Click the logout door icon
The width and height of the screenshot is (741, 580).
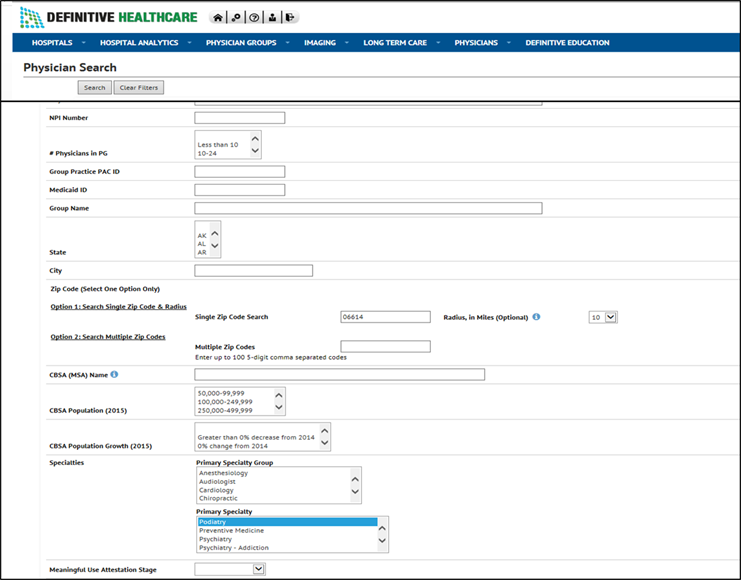tap(290, 17)
